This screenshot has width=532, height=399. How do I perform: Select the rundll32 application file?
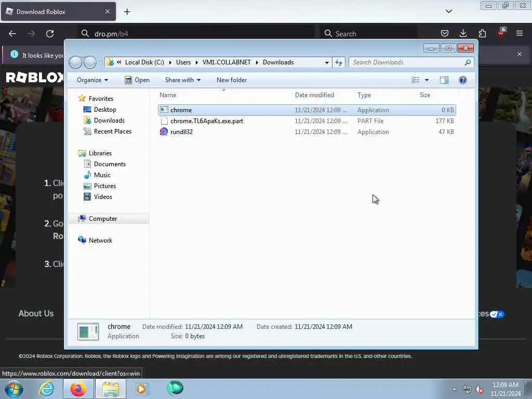[x=307, y=131]
